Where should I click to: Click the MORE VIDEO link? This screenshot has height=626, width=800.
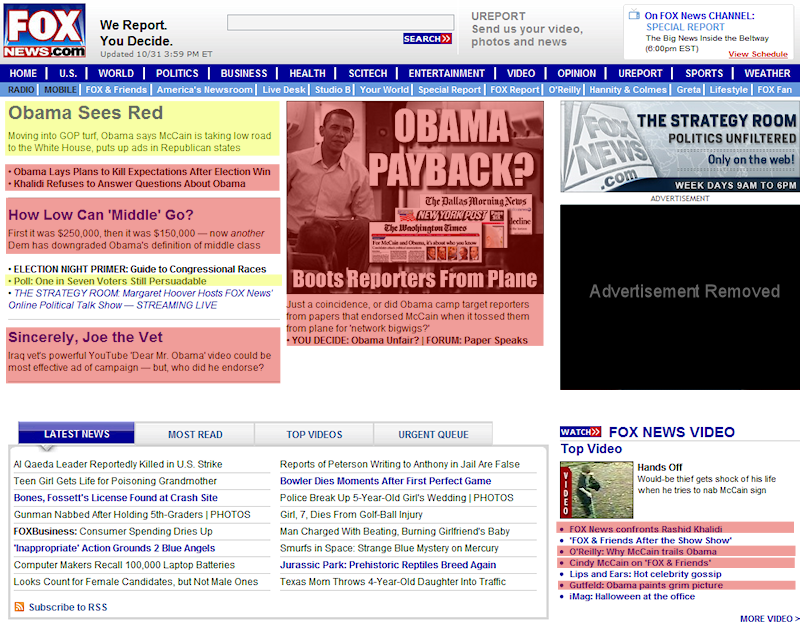[x=770, y=618]
